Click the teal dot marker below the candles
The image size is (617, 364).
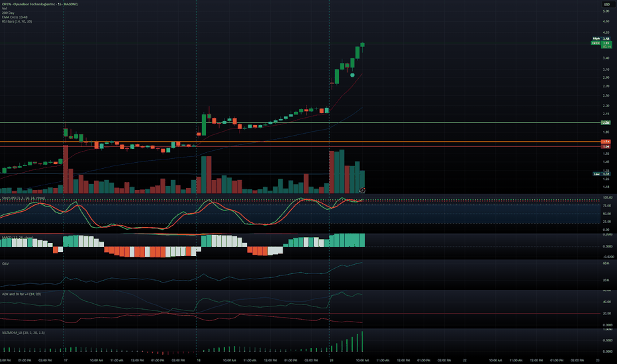352,75
